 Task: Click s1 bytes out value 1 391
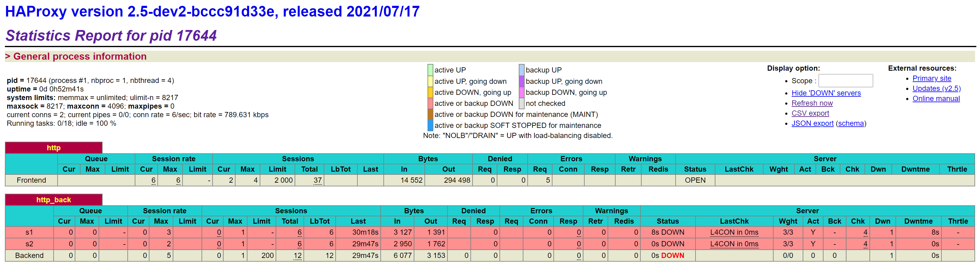click(436, 232)
